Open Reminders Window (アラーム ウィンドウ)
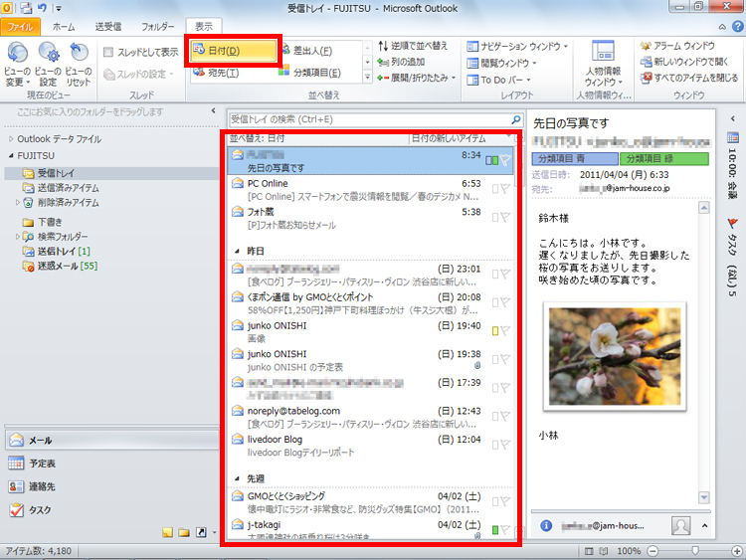 click(677, 46)
